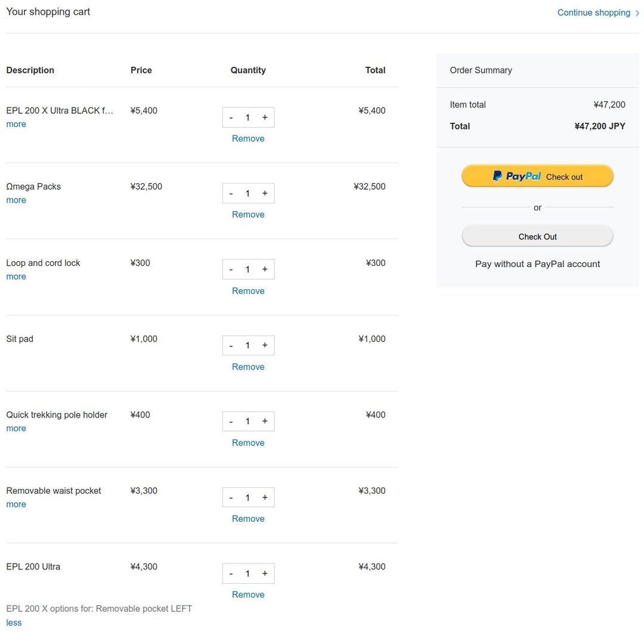This screenshot has width=644, height=644.
Task: Click the Ωmega Packs quantity value field
Action: 247,194
